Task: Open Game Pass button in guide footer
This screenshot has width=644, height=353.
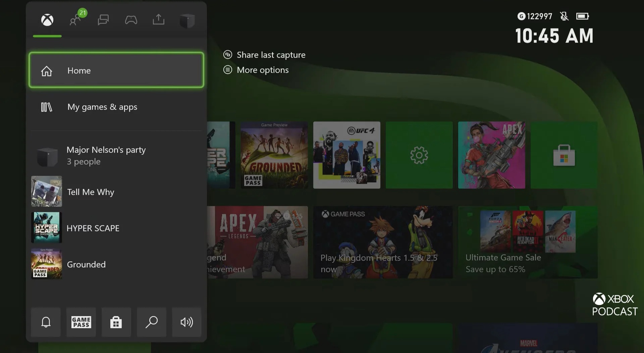Action: 81,322
